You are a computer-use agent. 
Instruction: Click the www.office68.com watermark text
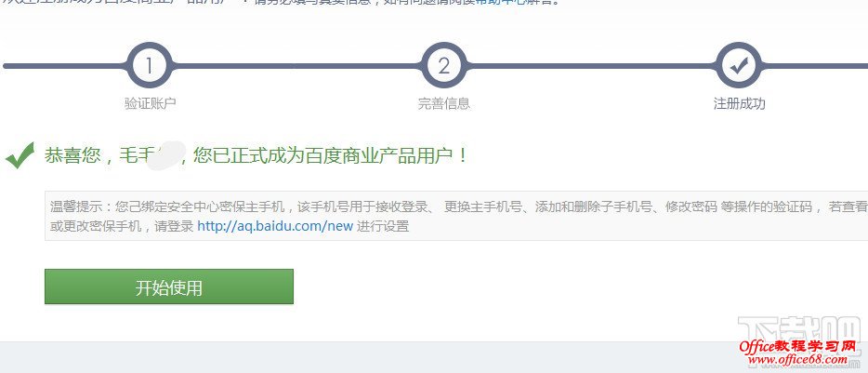point(797,360)
